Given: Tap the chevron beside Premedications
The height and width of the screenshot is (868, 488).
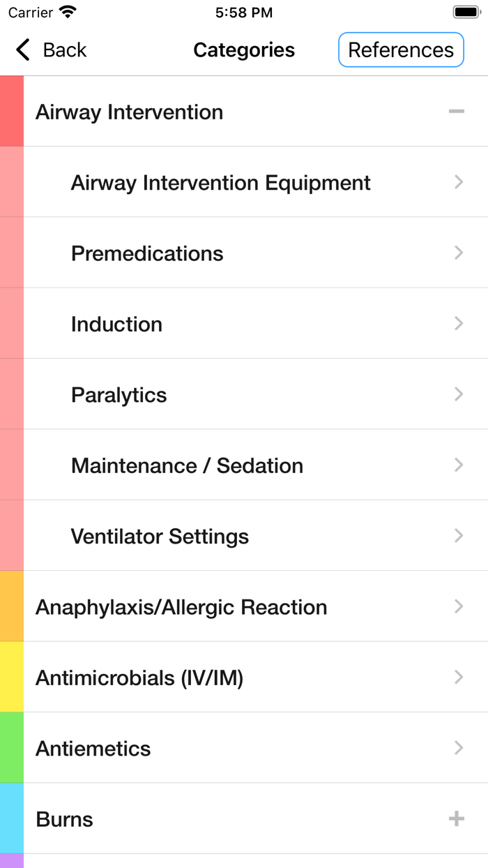Looking at the screenshot, I should point(458,253).
